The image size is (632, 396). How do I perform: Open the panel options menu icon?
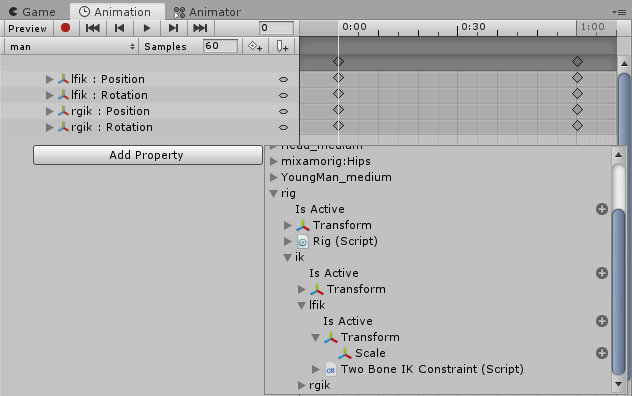click(620, 12)
